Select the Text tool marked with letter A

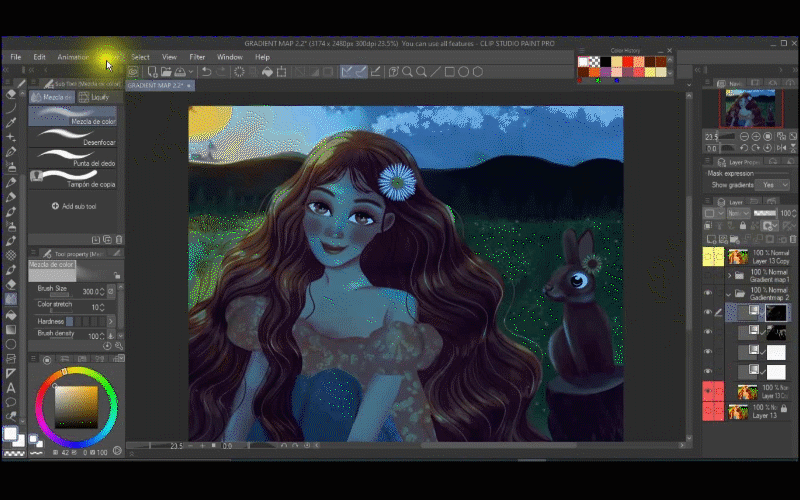coord(11,387)
